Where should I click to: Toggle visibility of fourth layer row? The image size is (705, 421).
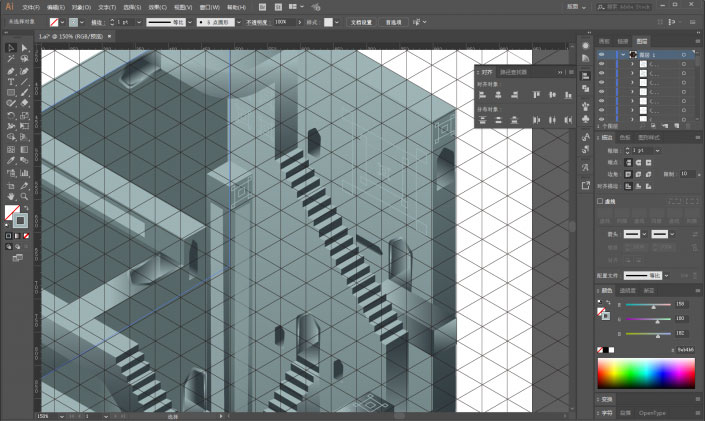(x=602, y=82)
